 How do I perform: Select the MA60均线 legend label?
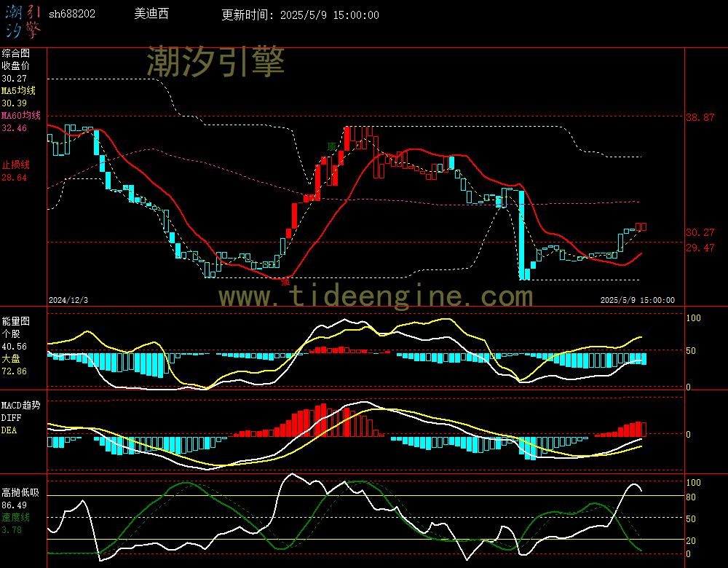21,115
